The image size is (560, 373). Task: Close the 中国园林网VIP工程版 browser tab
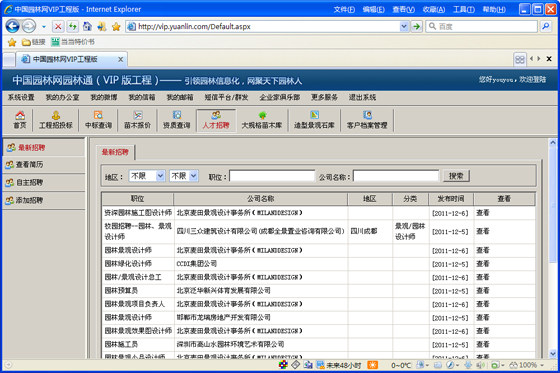[x=121, y=59]
